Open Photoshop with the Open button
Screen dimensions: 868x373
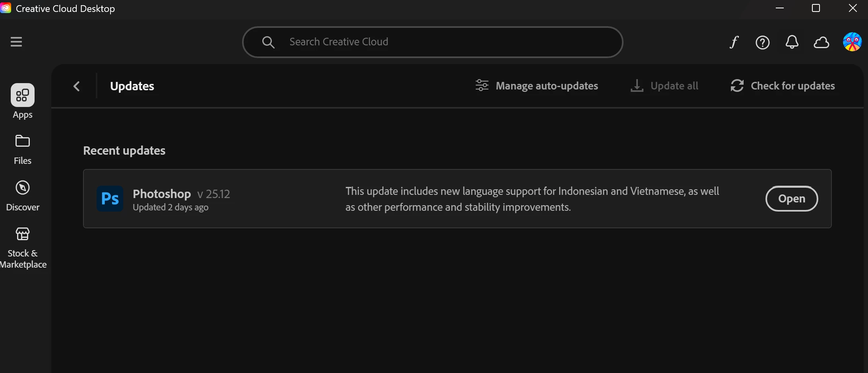pyautogui.click(x=792, y=198)
